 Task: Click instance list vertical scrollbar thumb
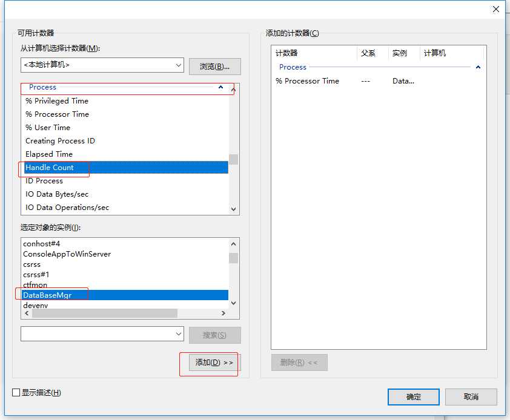234,258
